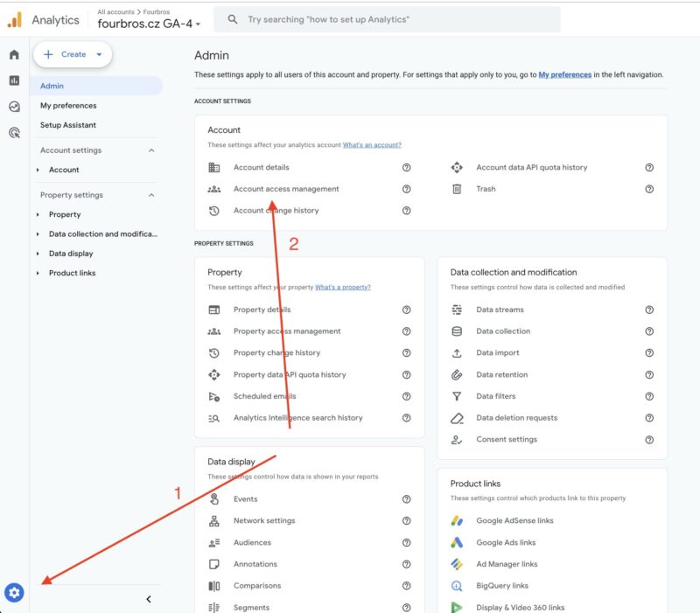Expand the Product links tree item
The image size is (700, 613).
click(38, 273)
